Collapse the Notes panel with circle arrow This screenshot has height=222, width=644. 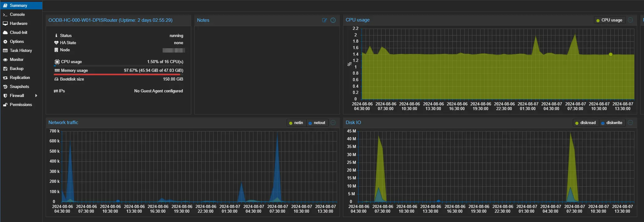pos(333,20)
